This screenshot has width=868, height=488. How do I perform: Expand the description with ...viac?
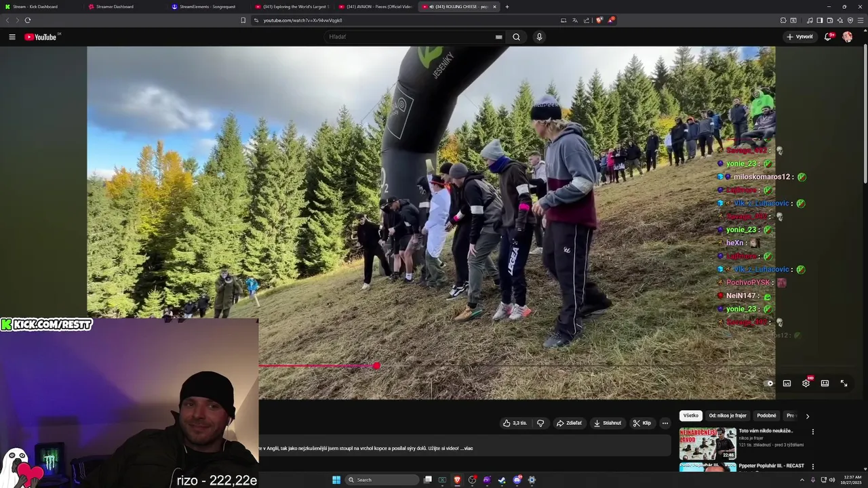tap(466, 448)
